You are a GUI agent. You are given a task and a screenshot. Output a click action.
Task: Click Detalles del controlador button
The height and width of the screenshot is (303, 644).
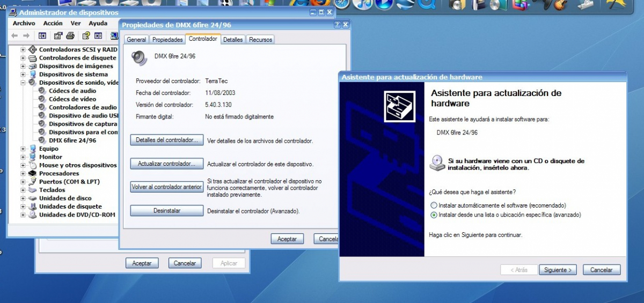[167, 140]
